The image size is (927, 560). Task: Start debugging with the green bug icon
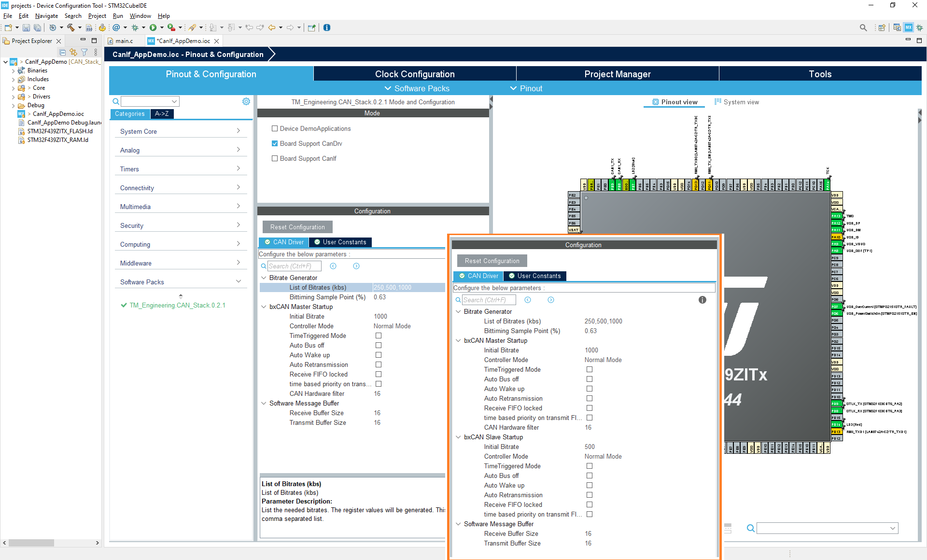[135, 28]
